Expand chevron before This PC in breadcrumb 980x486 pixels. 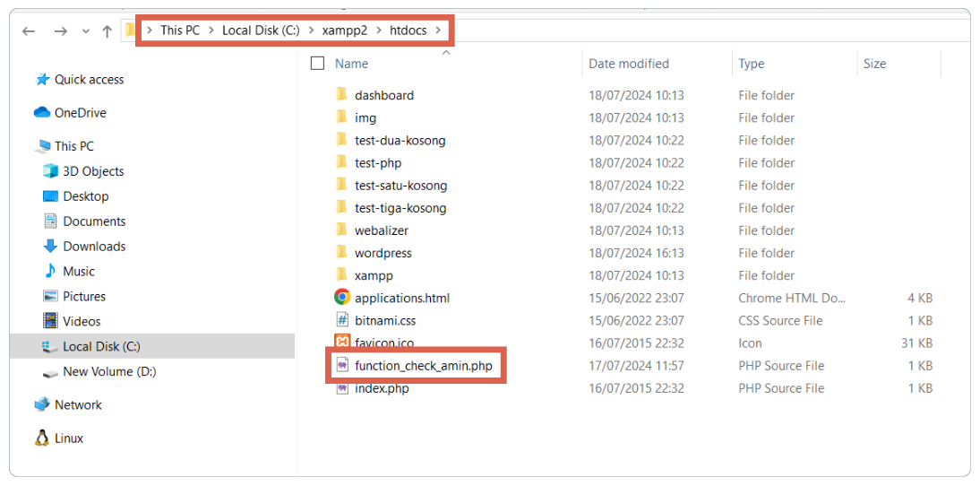150,30
